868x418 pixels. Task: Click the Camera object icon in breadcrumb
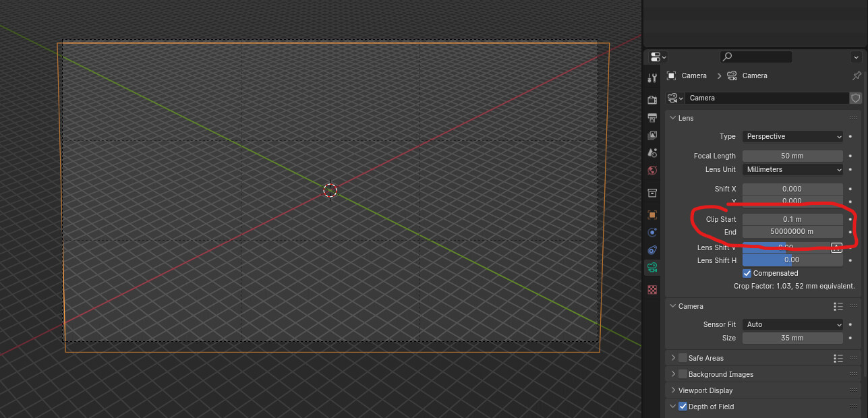pos(672,76)
